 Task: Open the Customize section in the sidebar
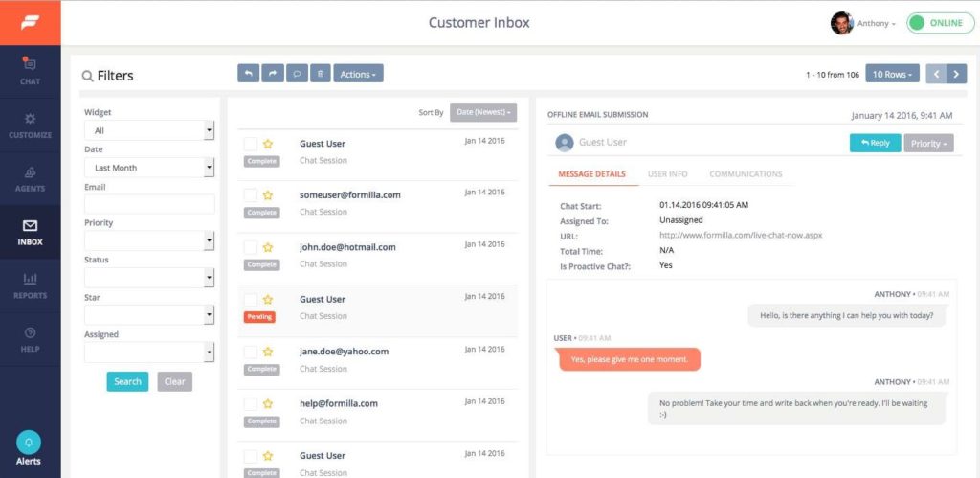pyautogui.click(x=30, y=125)
